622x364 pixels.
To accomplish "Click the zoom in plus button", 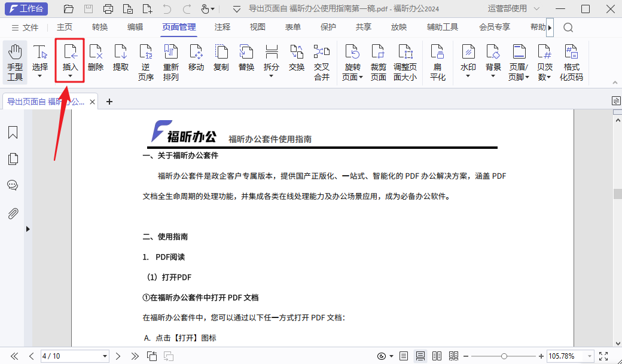I will click(x=541, y=356).
